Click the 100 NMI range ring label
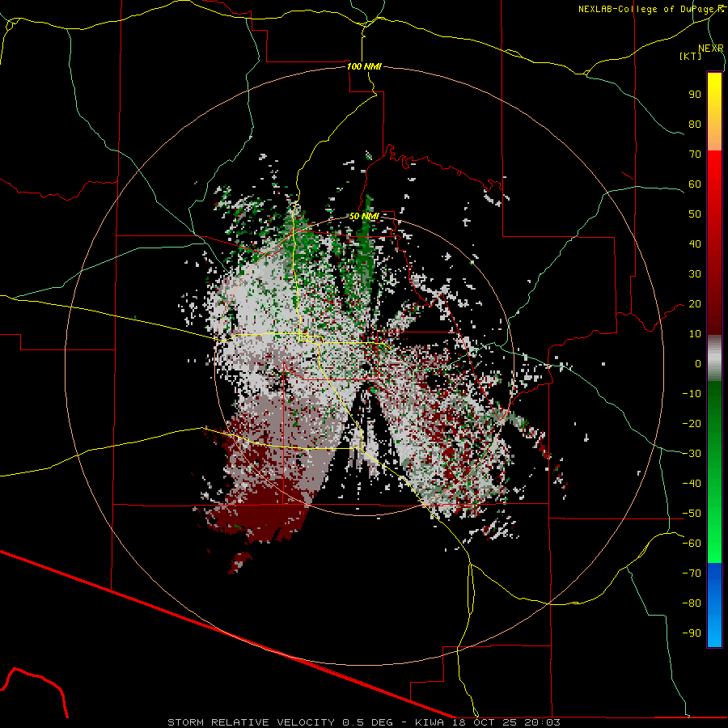Image resolution: width=728 pixels, height=728 pixels. point(364,66)
